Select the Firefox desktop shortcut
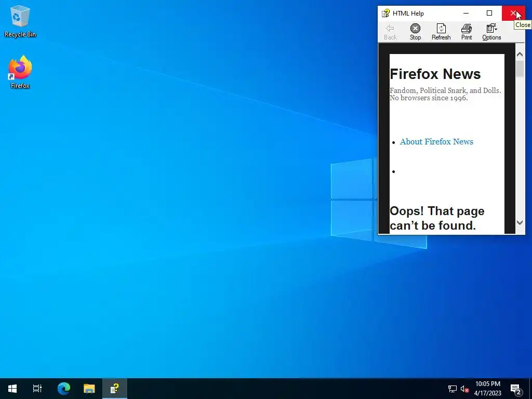Viewport: 532px width, 399px height. 20,72
